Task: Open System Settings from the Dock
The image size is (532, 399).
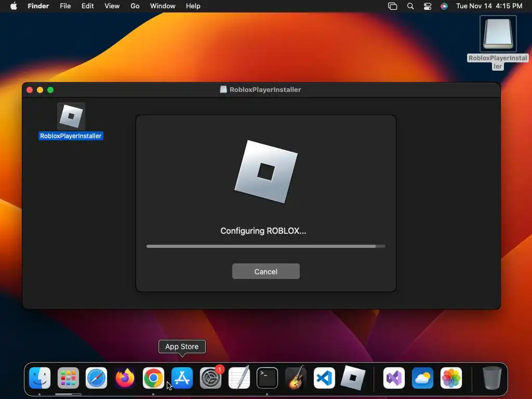Action: (x=211, y=378)
